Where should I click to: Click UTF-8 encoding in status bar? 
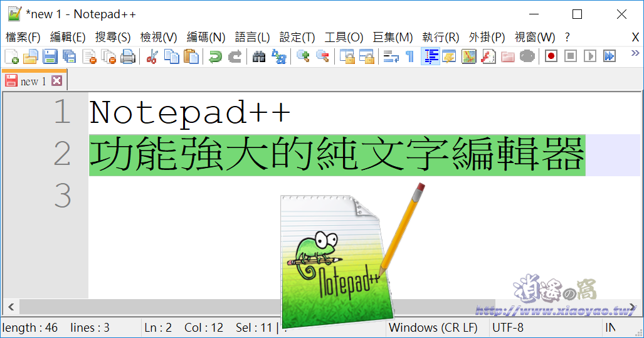point(508,328)
